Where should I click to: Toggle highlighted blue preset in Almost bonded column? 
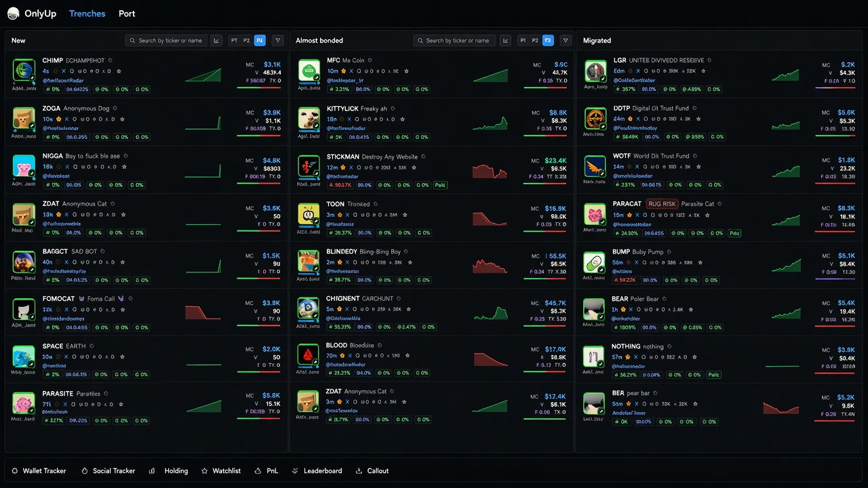pyautogui.click(x=548, y=41)
